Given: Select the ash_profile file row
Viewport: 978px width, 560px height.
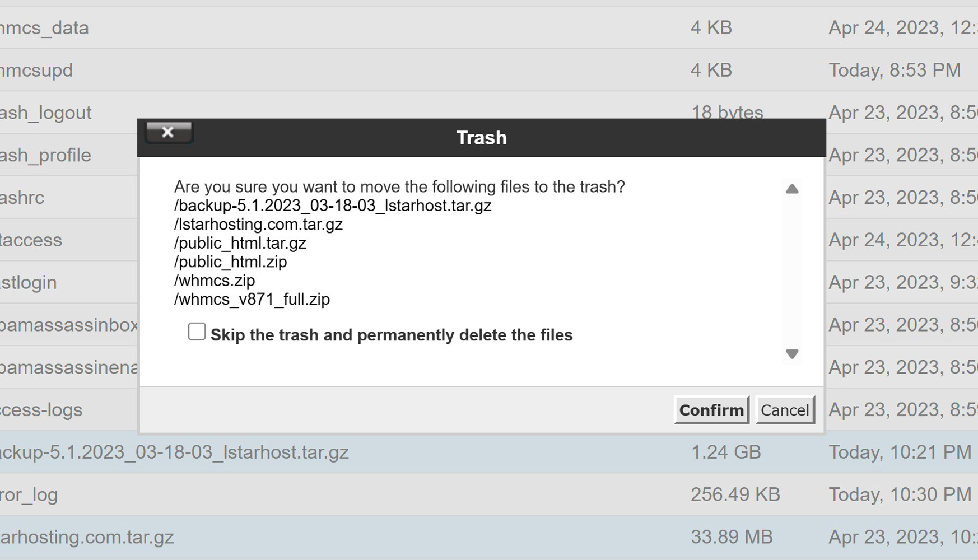Looking at the screenshot, I should click(x=46, y=155).
